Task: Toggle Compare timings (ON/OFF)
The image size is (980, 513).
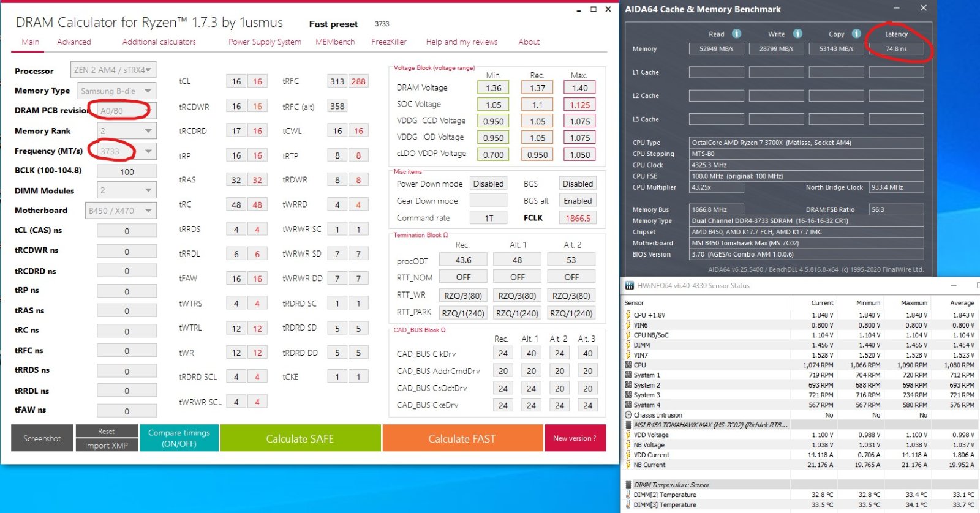Action: [179, 438]
